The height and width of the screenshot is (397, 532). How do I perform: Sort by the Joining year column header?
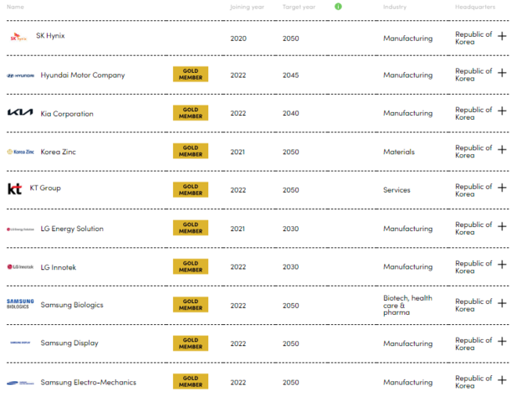point(247,7)
